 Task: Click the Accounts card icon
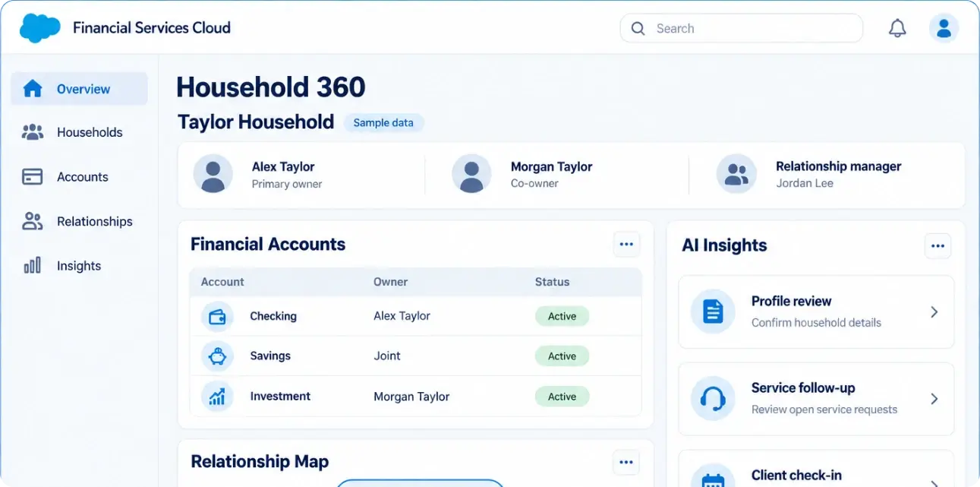coord(33,177)
